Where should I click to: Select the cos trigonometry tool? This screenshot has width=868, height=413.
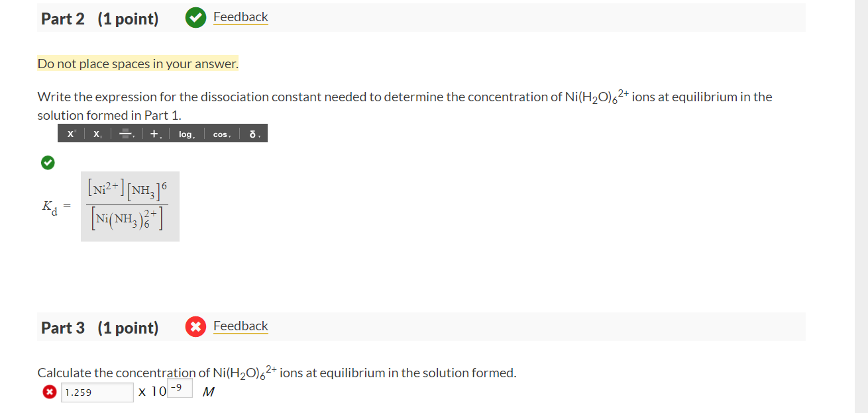(x=221, y=134)
